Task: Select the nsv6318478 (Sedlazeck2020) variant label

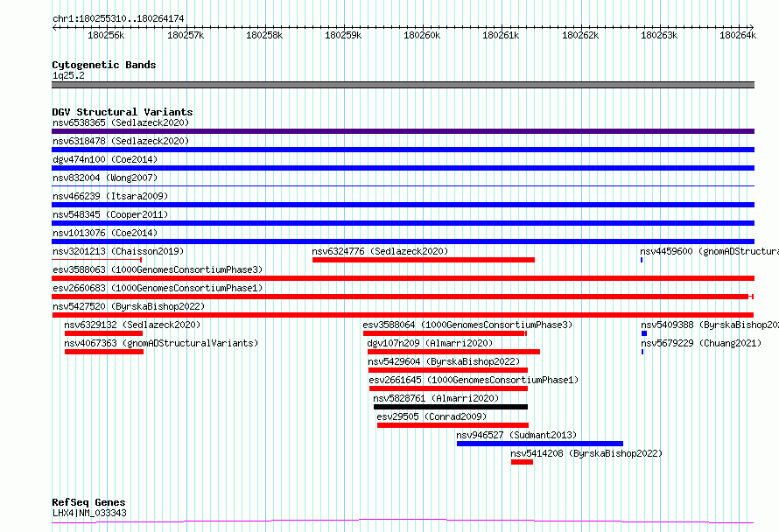Action: click(121, 141)
